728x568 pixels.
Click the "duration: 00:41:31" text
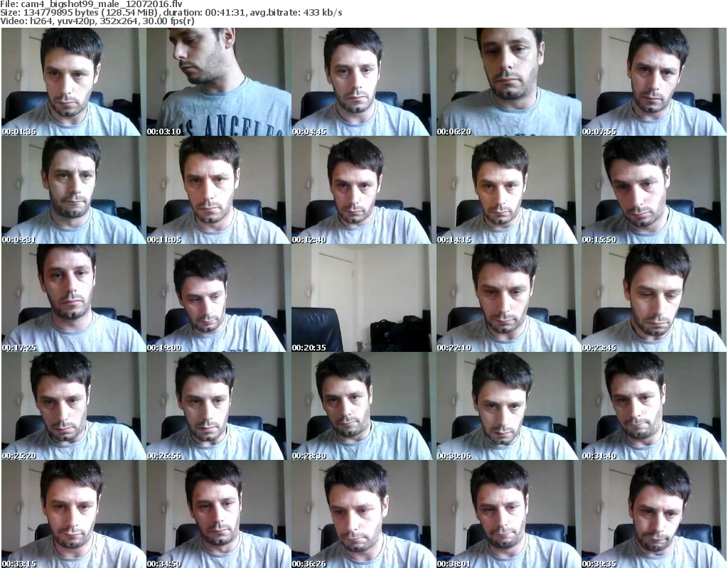pos(204,13)
